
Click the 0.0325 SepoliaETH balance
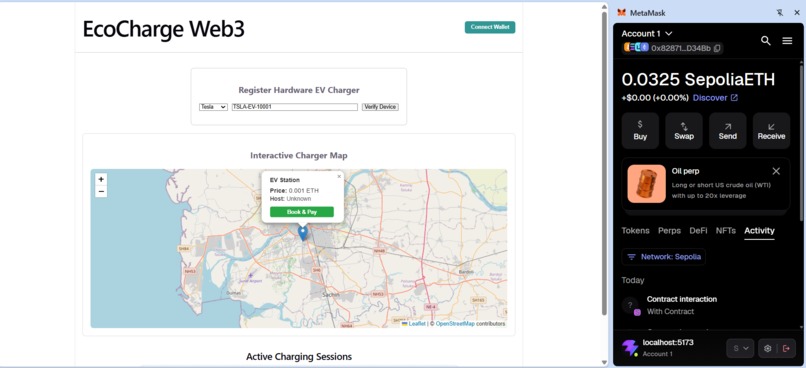tap(698, 79)
